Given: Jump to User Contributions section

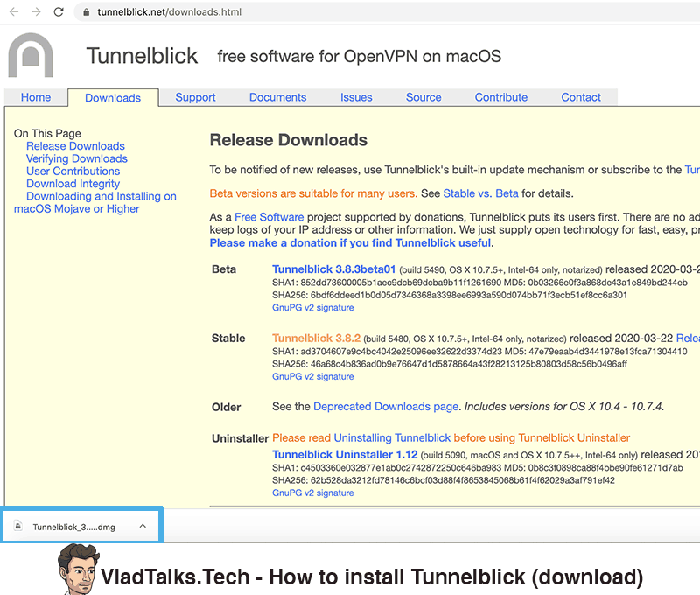Looking at the screenshot, I should click(73, 171).
